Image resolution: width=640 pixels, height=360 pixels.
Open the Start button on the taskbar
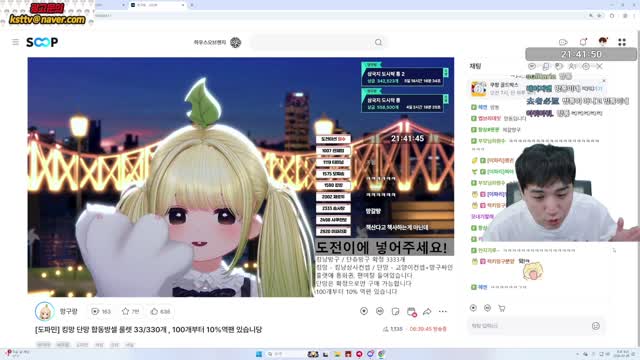259,354
